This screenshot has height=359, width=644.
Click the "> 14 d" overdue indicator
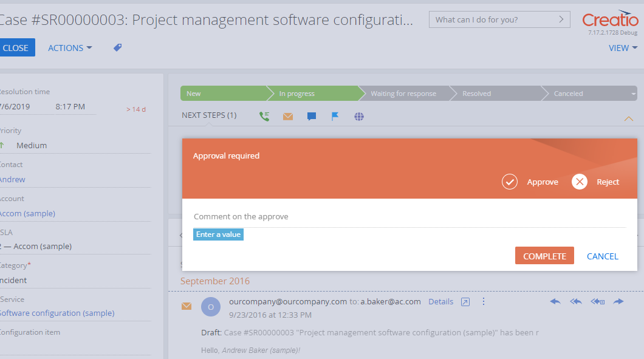click(x=136, y=109)
